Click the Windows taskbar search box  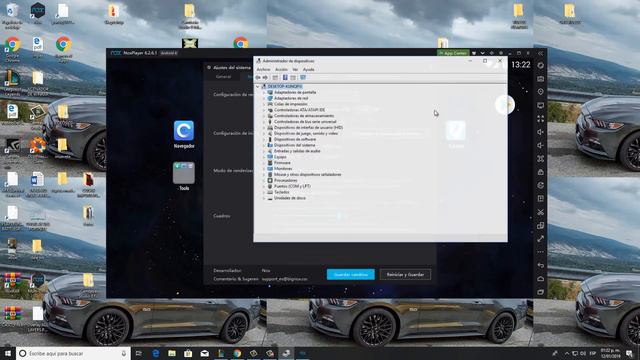click(73, 353)
